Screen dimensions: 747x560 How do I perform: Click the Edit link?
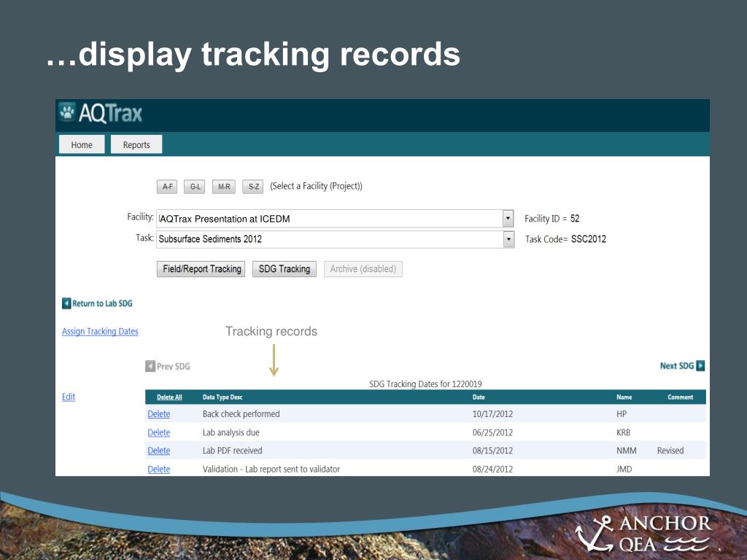pyautogui.click(x=69, y=397)
